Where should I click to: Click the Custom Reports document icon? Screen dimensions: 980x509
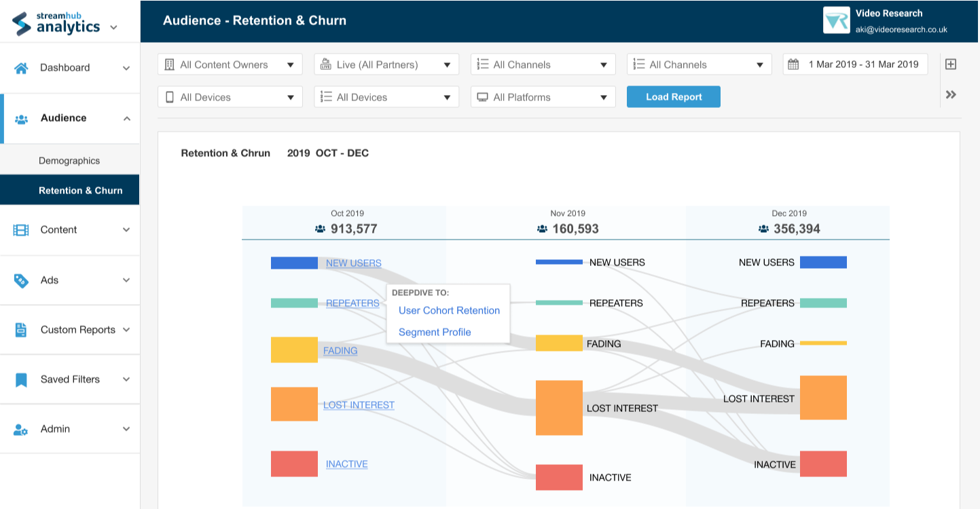[21, 330]
